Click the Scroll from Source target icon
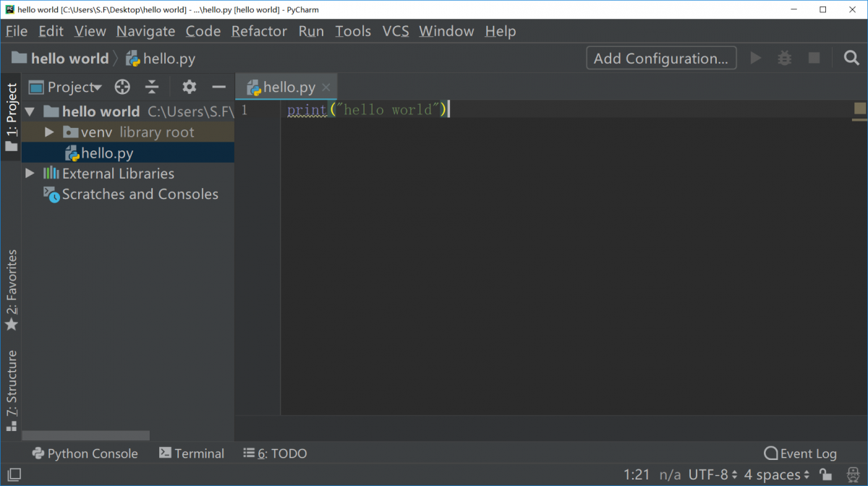 click(123, 87)
